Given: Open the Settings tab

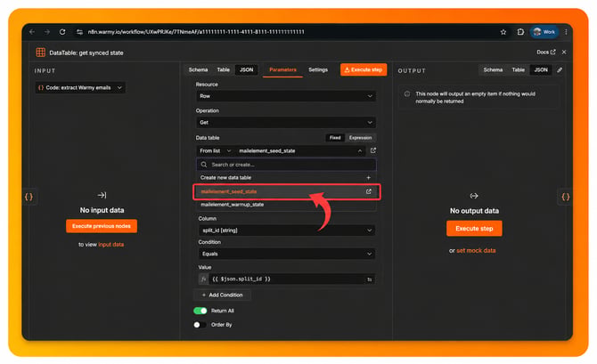Looking at the screenshot, I should (318, 70).
